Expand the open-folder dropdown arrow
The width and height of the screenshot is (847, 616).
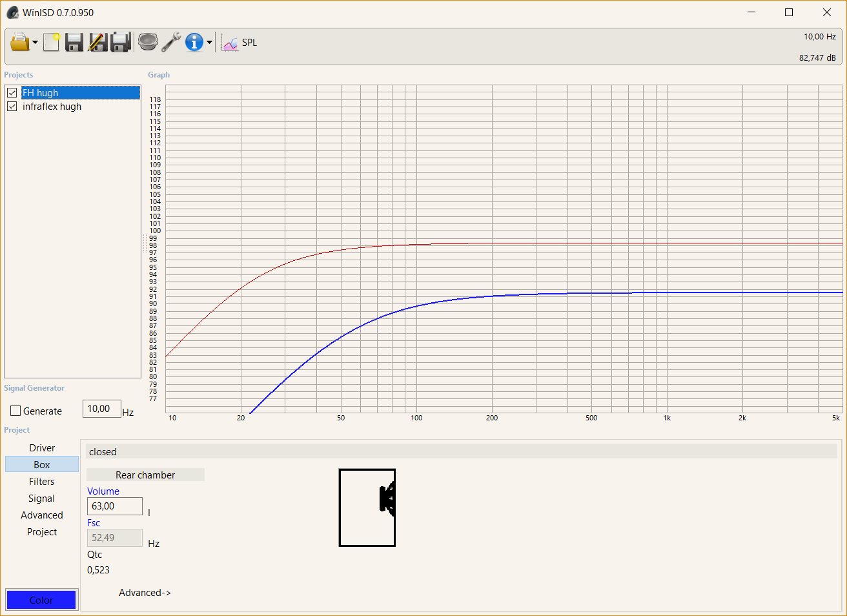(35, 43)
